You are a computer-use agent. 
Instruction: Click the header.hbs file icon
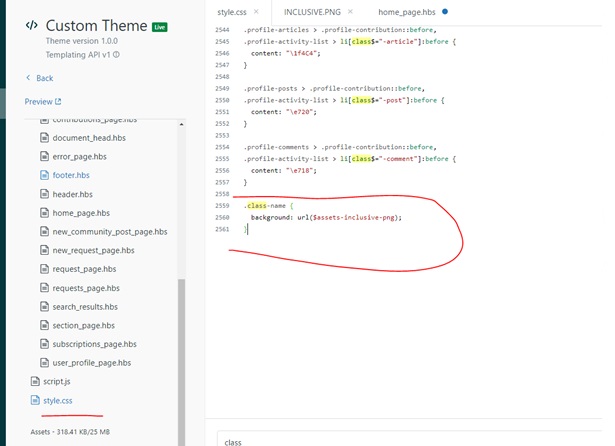click(44, 194)
